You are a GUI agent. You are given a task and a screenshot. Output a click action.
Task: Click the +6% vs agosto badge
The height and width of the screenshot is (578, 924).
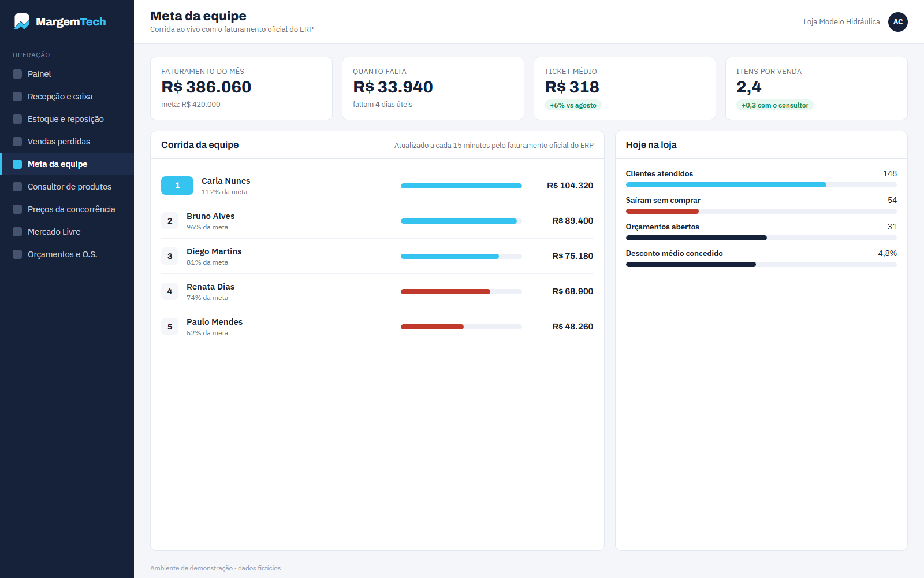[573, 105]
